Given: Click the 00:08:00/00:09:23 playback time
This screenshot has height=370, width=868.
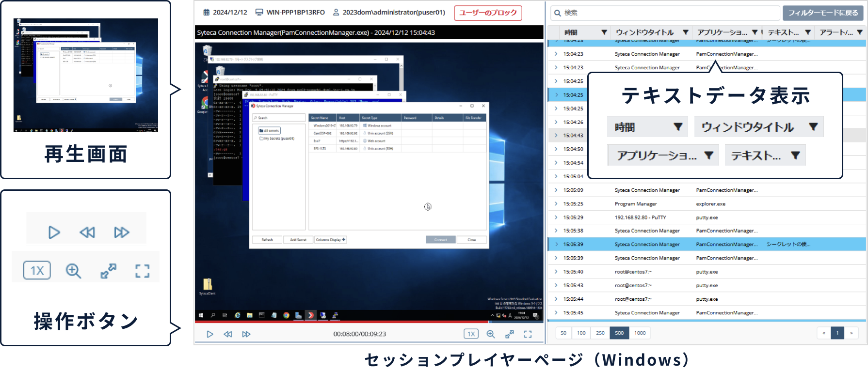Looking at the screenshot, I should pos(360,334).
